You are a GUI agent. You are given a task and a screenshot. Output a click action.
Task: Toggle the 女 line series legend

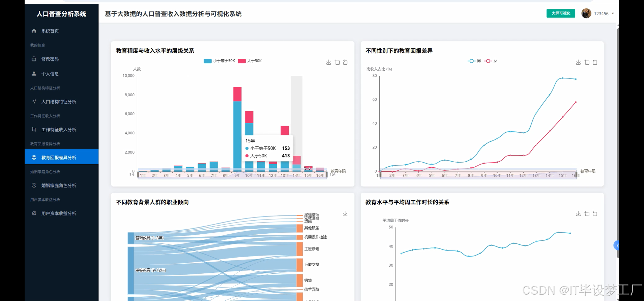(x=491, y=61)
